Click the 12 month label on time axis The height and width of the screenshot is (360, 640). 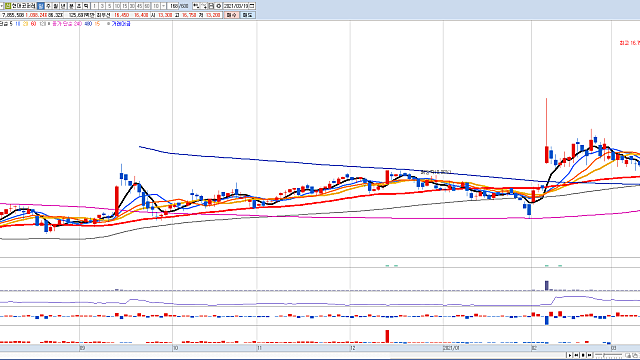[353, 348]
